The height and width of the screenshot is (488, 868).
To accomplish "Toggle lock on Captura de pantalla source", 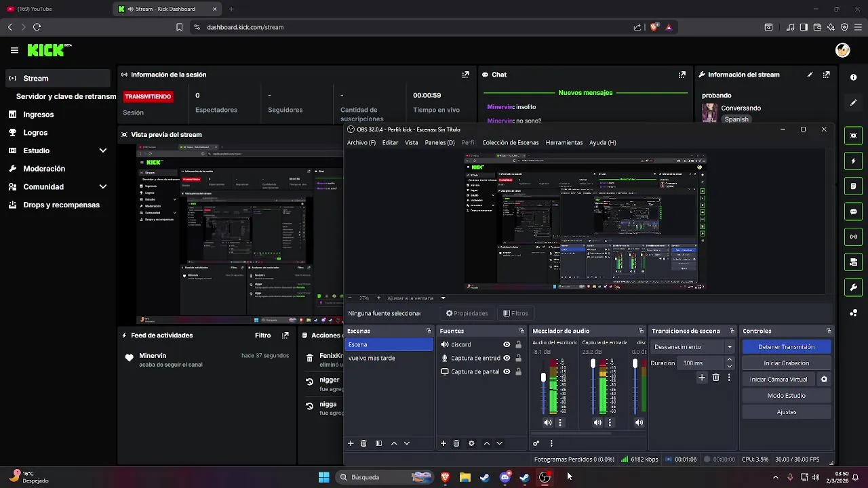I will point(518,371).
